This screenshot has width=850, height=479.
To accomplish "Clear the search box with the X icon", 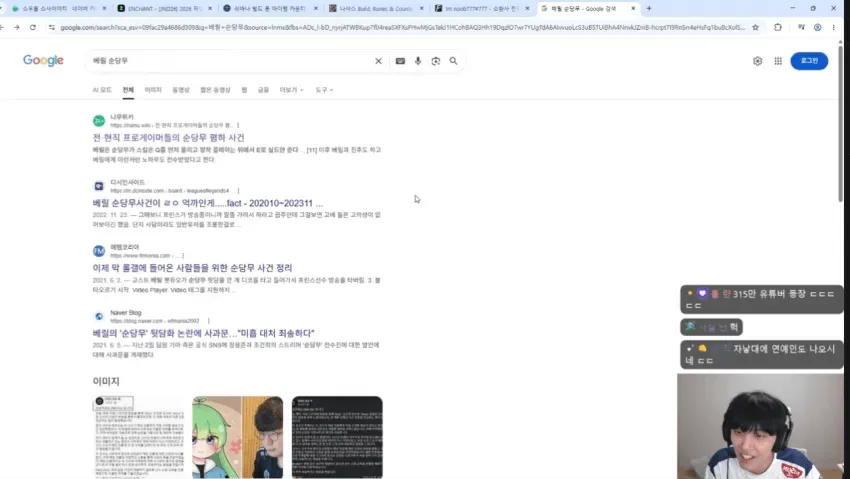I will coord(378,61).
